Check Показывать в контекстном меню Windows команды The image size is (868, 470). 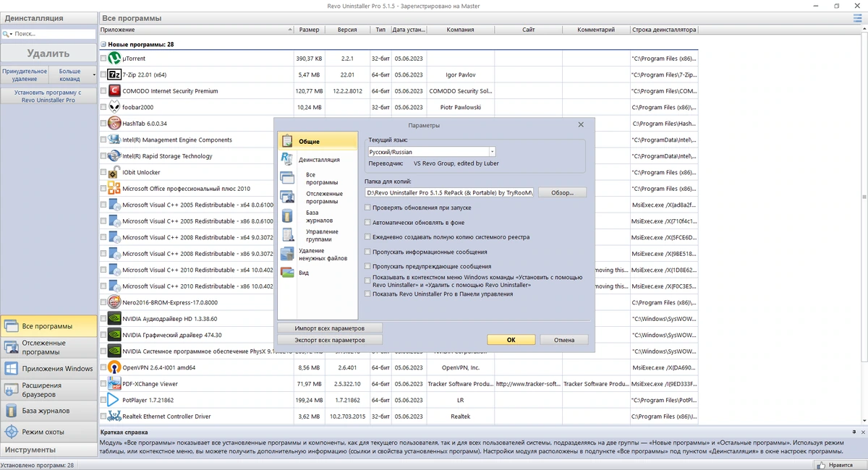coord(367,281)
